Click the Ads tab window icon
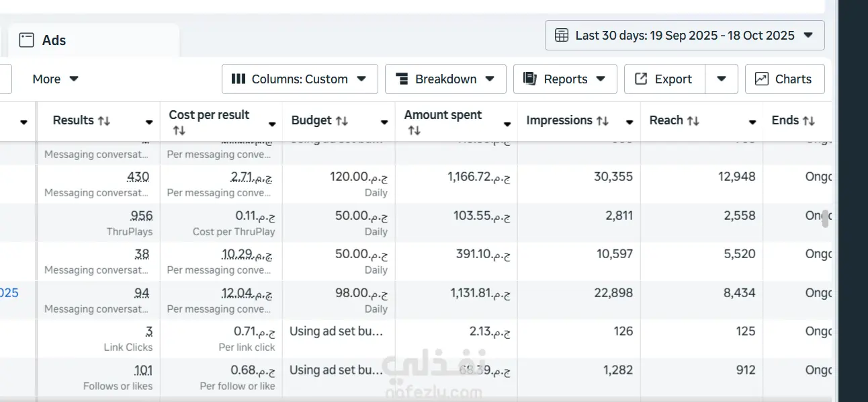The image size is (868, 402). point(26,40)
